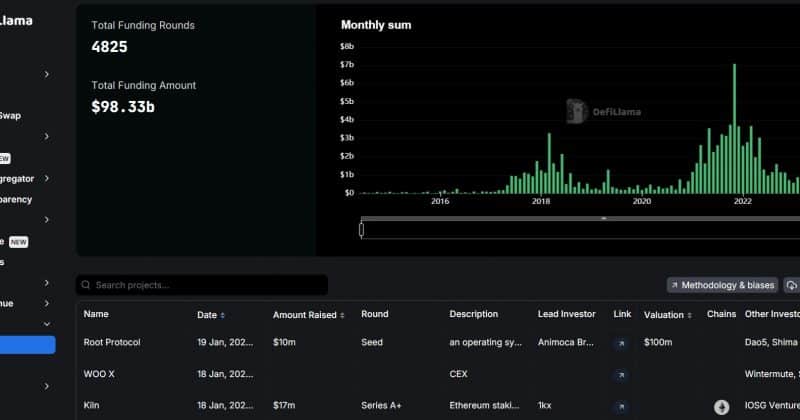Click the Kiln project name
This screenshot has height=420, width=800.
[91, 405]
